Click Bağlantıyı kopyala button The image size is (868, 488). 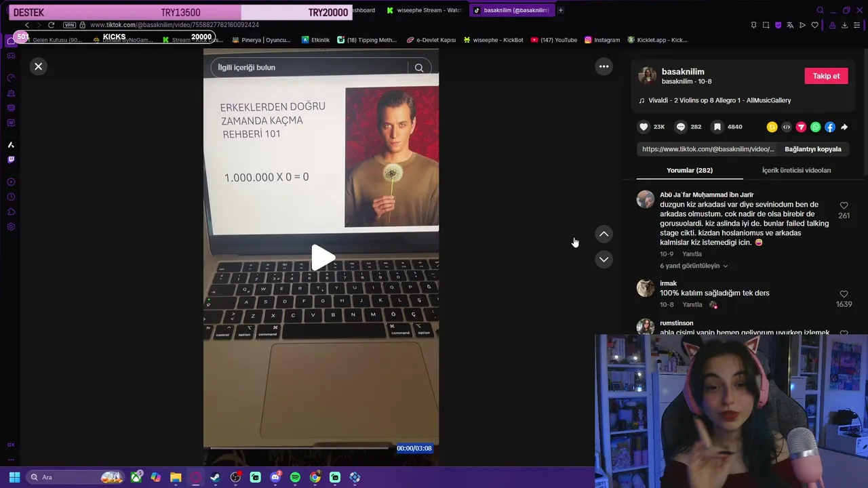[813, 149]
